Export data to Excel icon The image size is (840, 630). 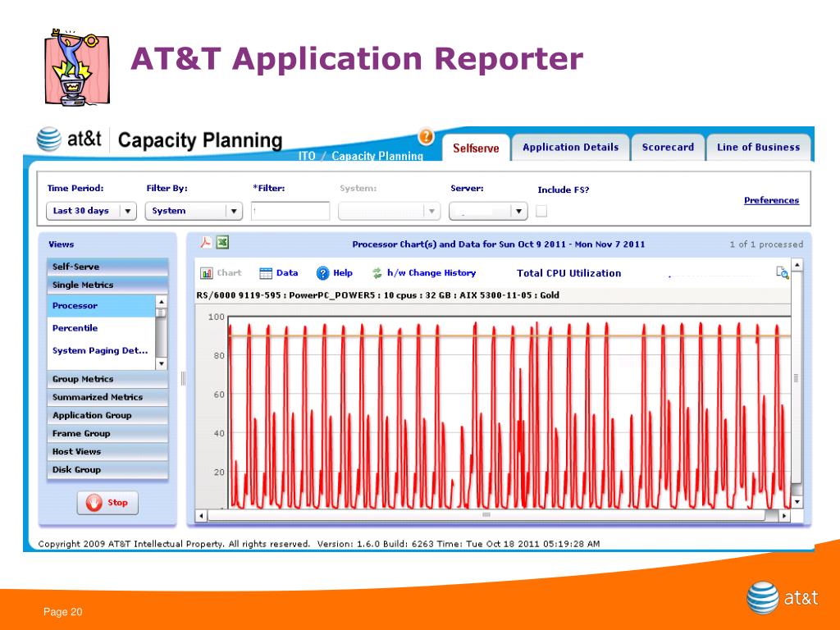click(222, 243)
